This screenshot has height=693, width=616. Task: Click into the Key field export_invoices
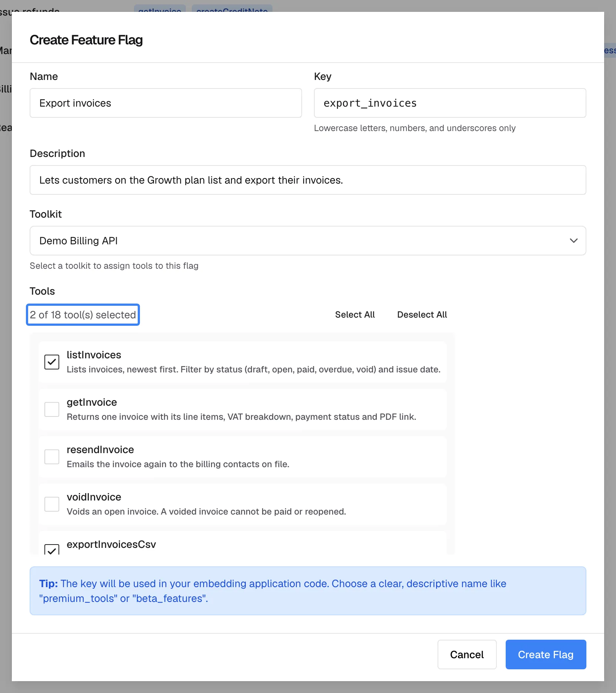click(x=450, y=103)
